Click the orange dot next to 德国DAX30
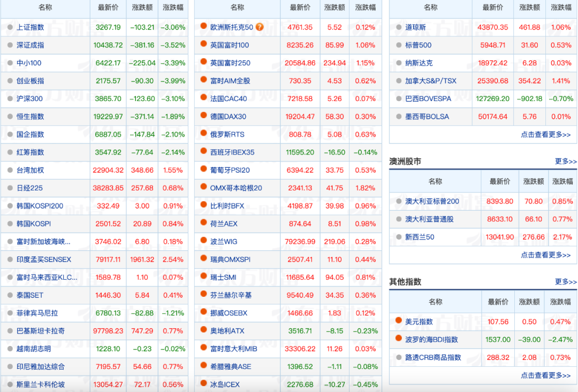 (203, 116)
